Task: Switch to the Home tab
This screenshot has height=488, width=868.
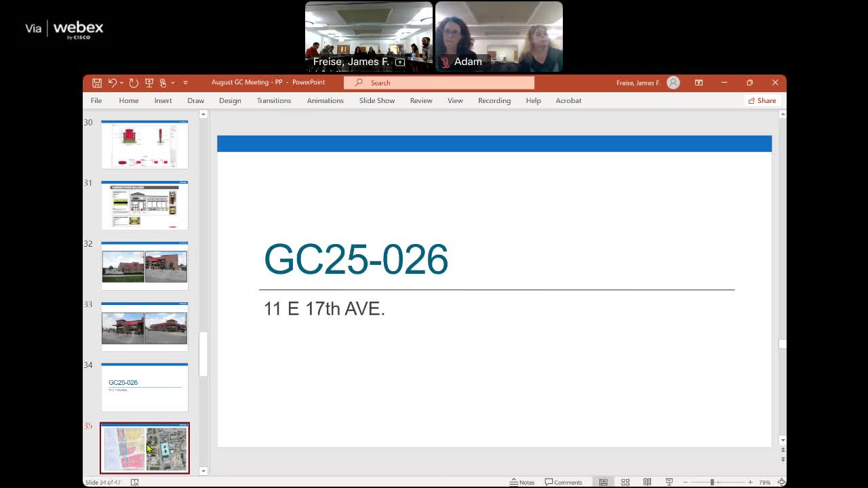Action: point(129,100)
